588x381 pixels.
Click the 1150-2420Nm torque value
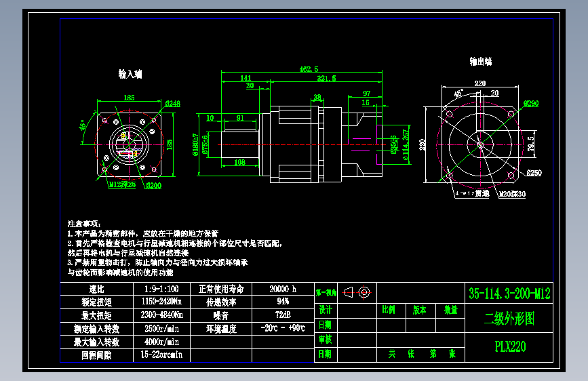click(x=161, y=302)
